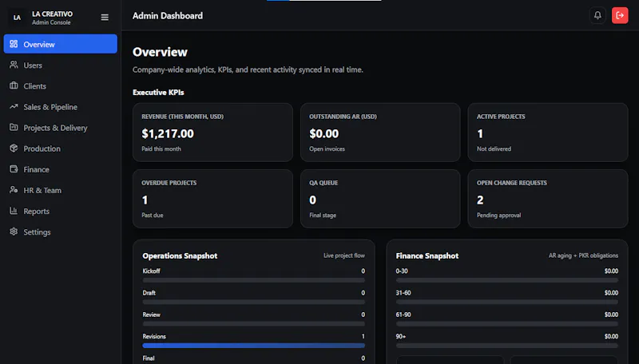The image size is (639, 364).
Task: Click the Clients briefcase icon
Action: [x=14, y=85]
